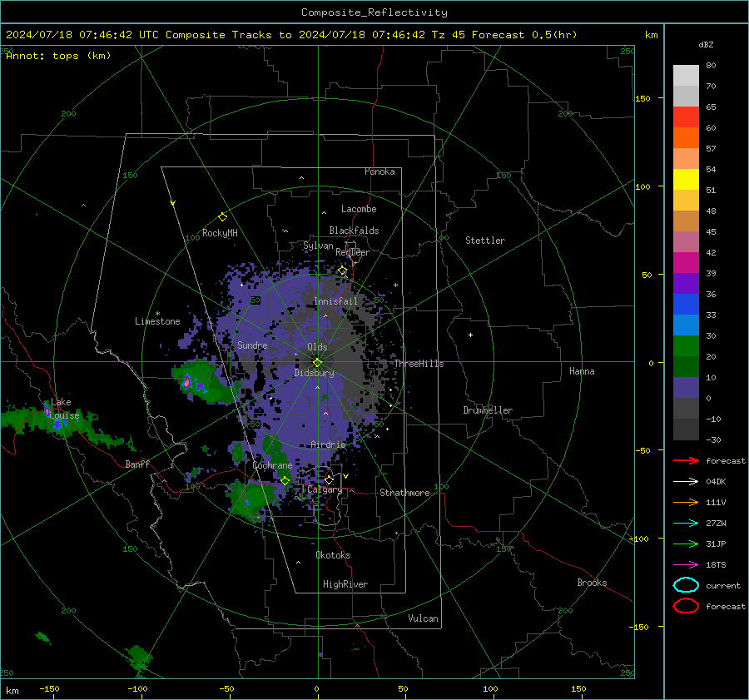Click yellow diamond marker near Cochrane
Viewport: 749px width, 700px height.
pyautogui.click(x=285, y=480)
